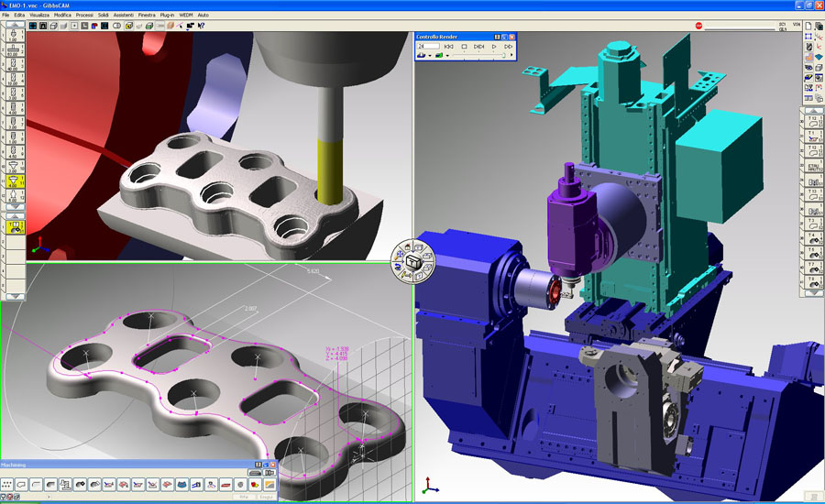The width and height of the screenshot is (825, 504).
Task: Click the stop square in Controllo Render
Action: coord(465,46)
